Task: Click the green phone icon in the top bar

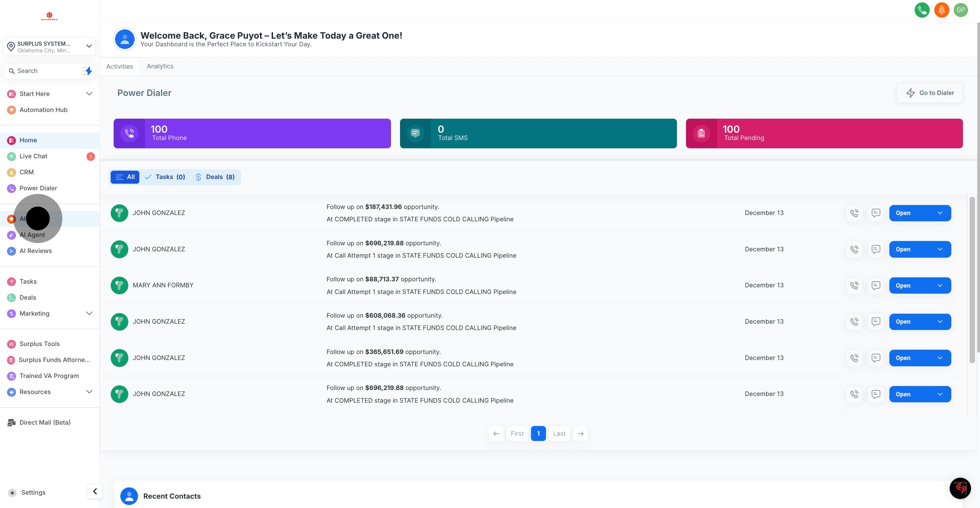Action: click(x=922, y=10)
